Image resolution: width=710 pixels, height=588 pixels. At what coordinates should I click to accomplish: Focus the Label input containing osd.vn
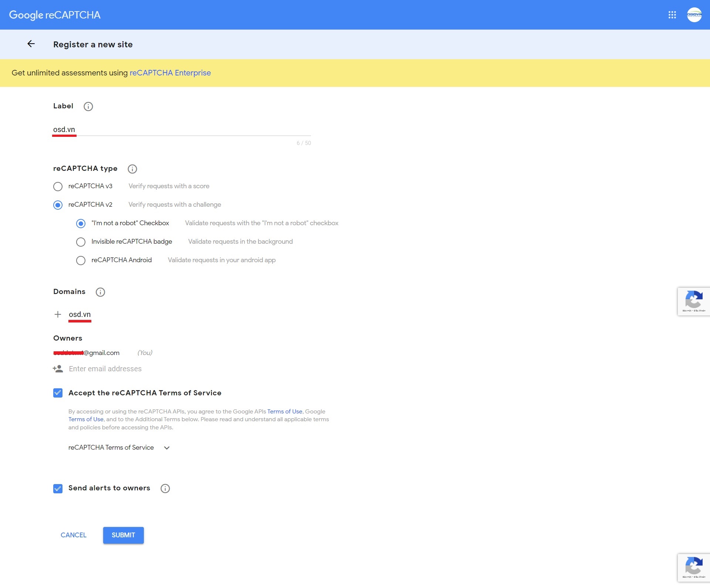182,129
